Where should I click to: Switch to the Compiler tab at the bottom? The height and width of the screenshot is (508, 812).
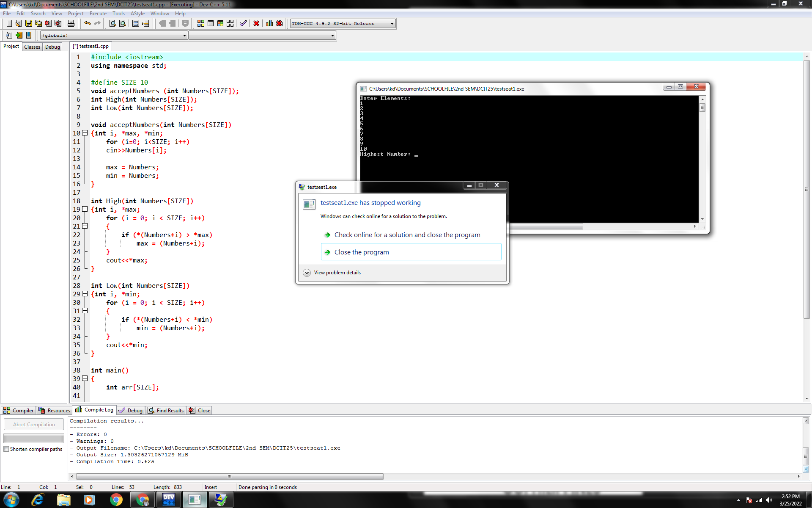pos(18,410)
